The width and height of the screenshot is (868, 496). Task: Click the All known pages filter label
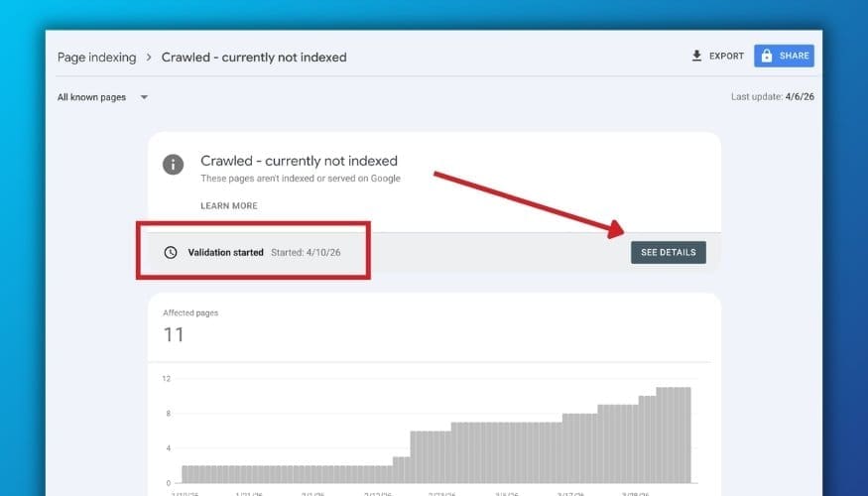(x=92, y=97)
